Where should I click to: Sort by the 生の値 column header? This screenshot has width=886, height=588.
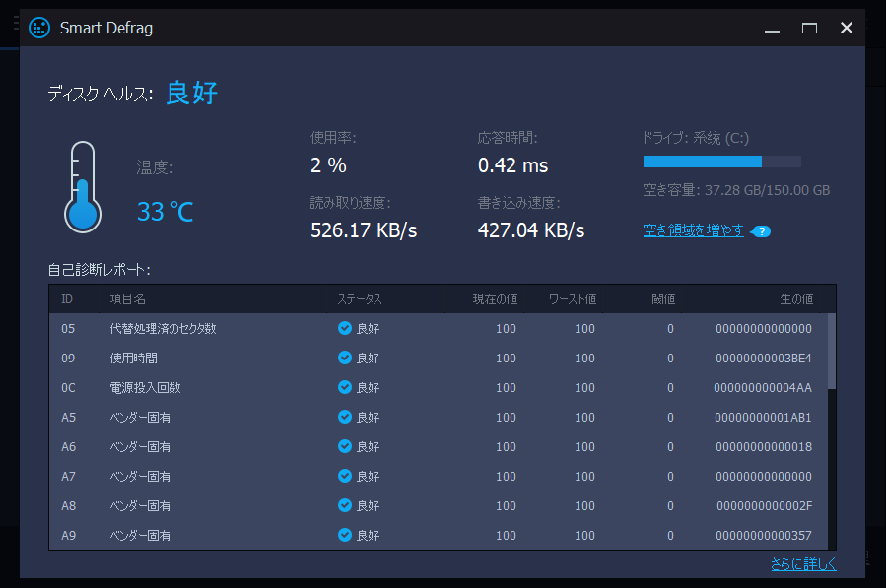coord(796,299)
